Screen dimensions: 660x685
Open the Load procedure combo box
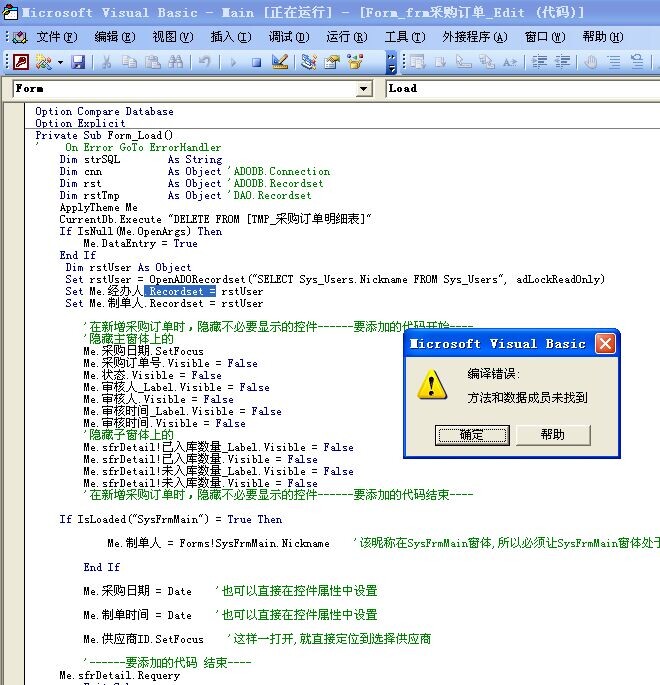pyautogui.click(x=523, y=89)
